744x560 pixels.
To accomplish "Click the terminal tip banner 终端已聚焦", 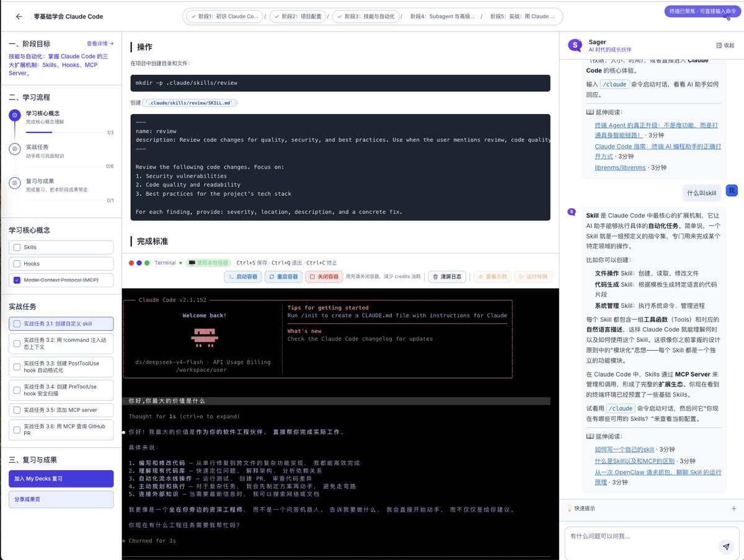I will tap(702, 11).
